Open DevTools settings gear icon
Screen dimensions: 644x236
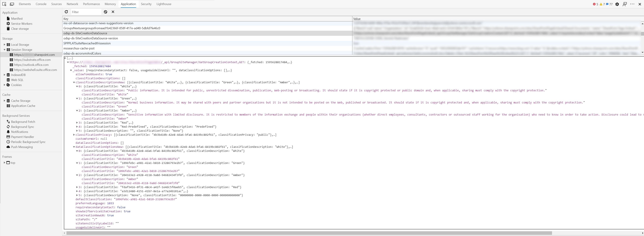point(617,4)
